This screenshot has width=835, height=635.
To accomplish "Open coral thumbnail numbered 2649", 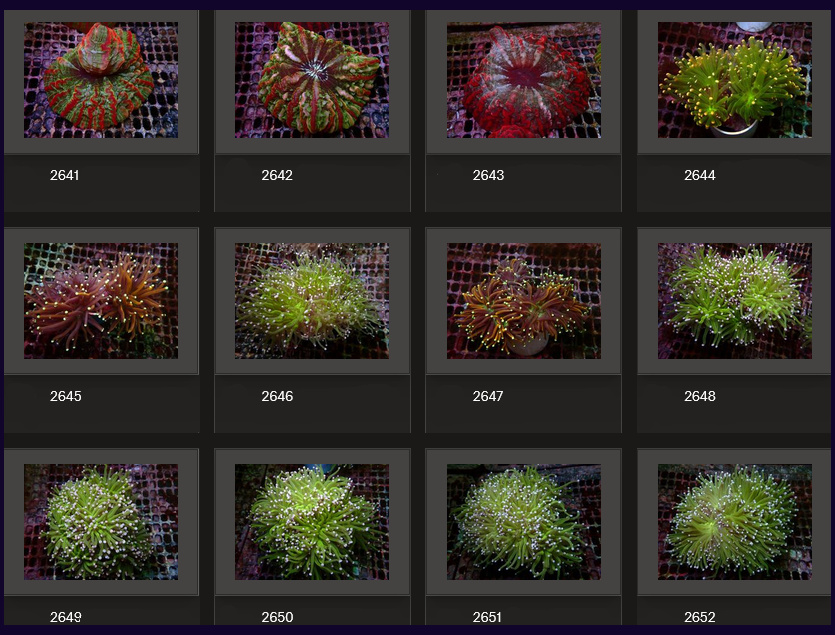I will pyautogui.click(x=101, y=522).
